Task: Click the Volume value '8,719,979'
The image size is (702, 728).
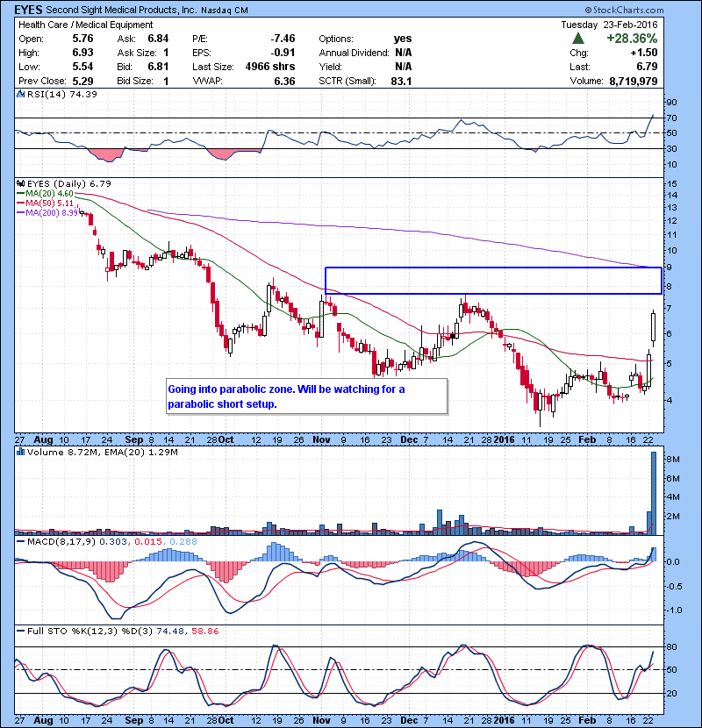Action: click(634, 82)
